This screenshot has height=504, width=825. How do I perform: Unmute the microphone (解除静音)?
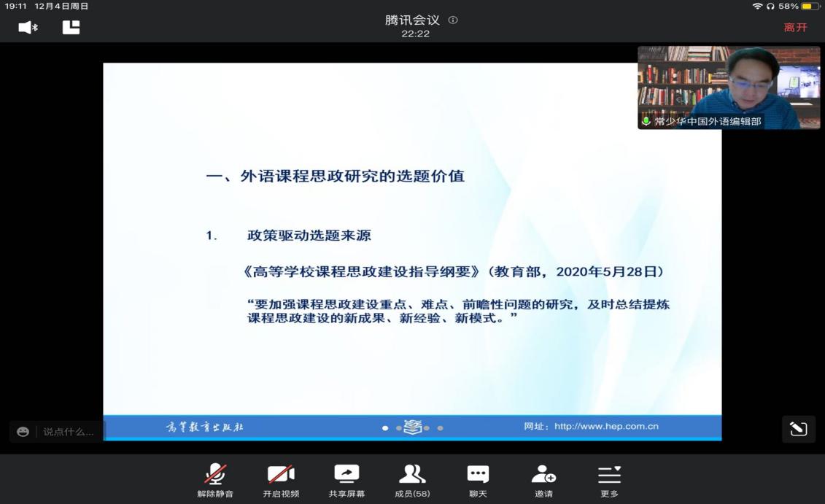215,480
